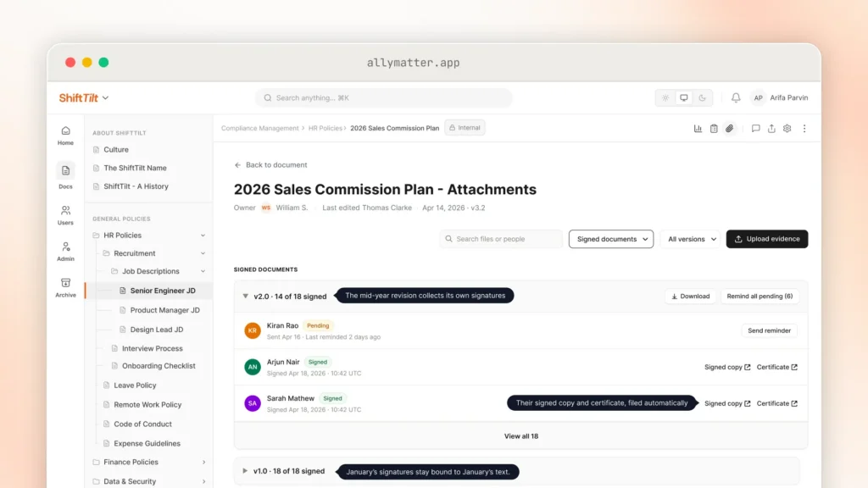Open the analytics bar chart icon

tap(698, 129)
